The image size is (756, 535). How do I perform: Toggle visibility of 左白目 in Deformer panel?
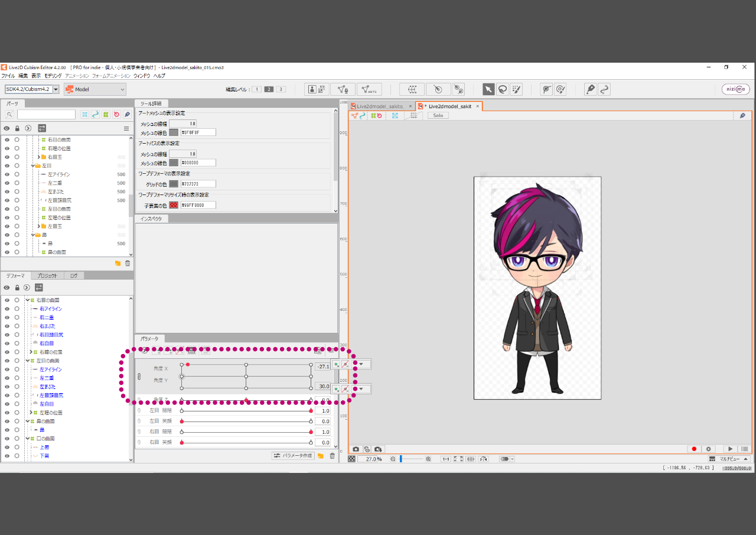tap(7, 404)
